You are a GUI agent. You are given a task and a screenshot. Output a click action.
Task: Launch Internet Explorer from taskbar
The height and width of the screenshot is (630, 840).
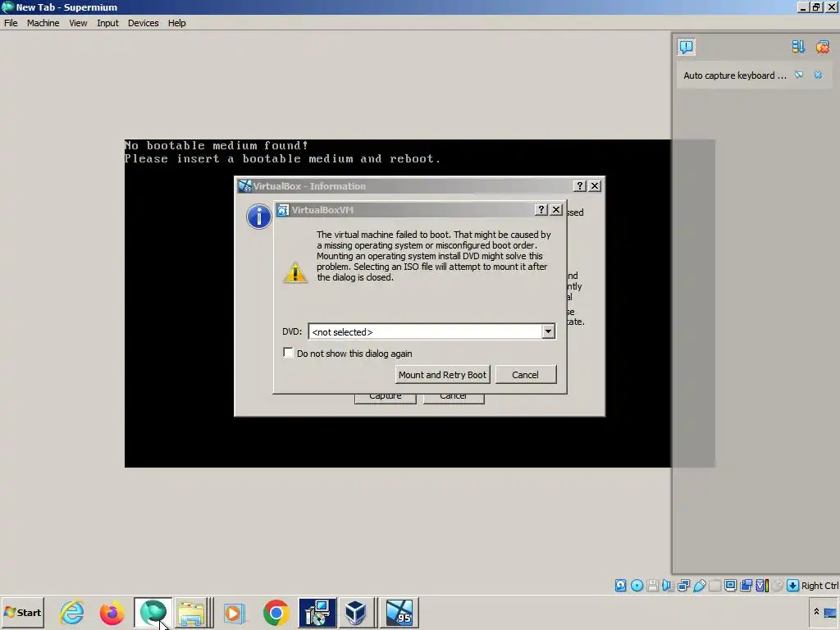pyautogui.click(x=72, y=612)
